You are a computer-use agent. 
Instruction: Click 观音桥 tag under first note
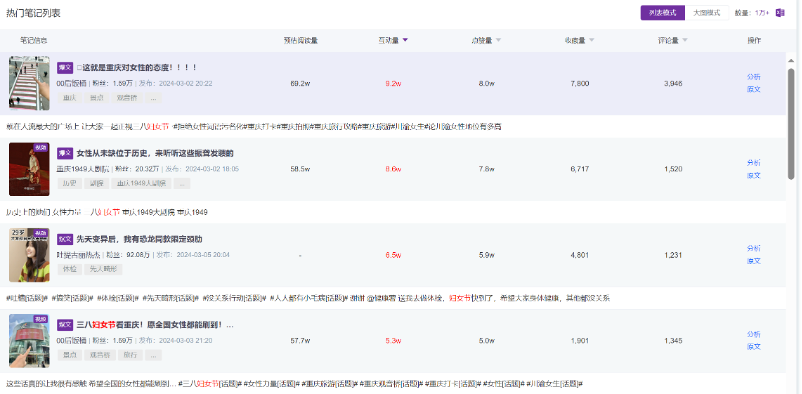click(126, 98)
